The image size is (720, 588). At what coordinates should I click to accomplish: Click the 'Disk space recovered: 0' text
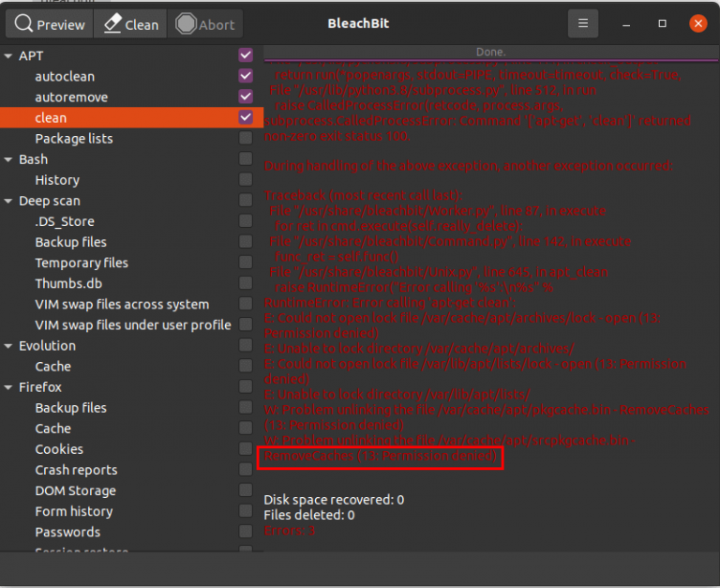tap(334, 500)
